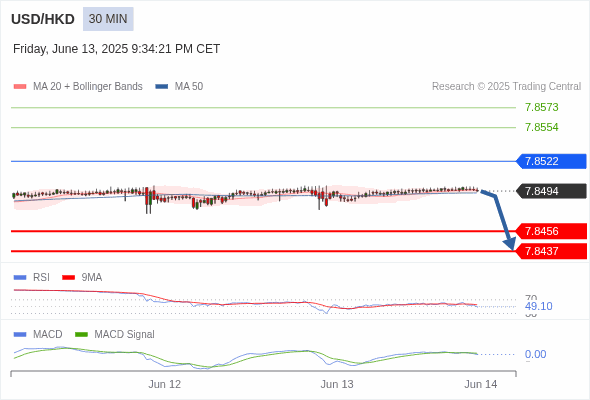
Task: Click the RSI 49.10 value label
Action: [538, 306]
